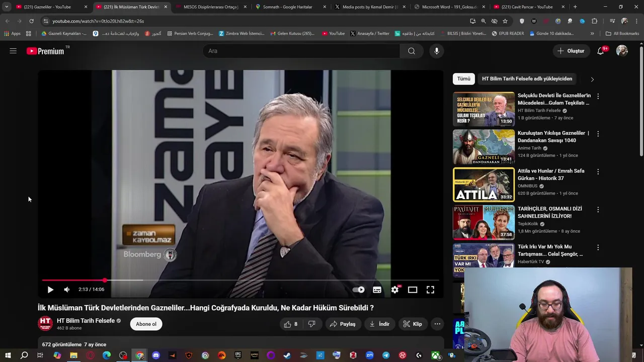
Task: Dislike the video with thumbs down
Action: tap(312, 324)
